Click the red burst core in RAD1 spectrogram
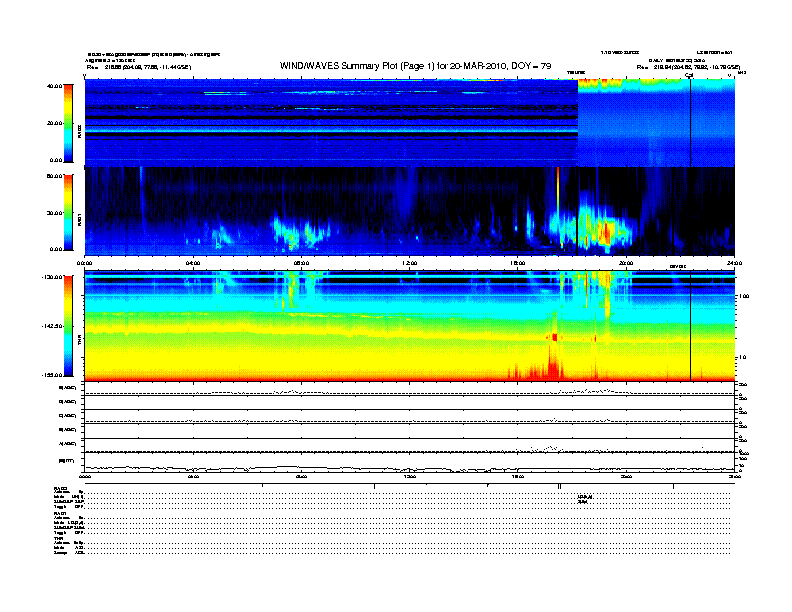Image resolution: width=792 pixels, height=612 pixels. (x=606, y=232)
